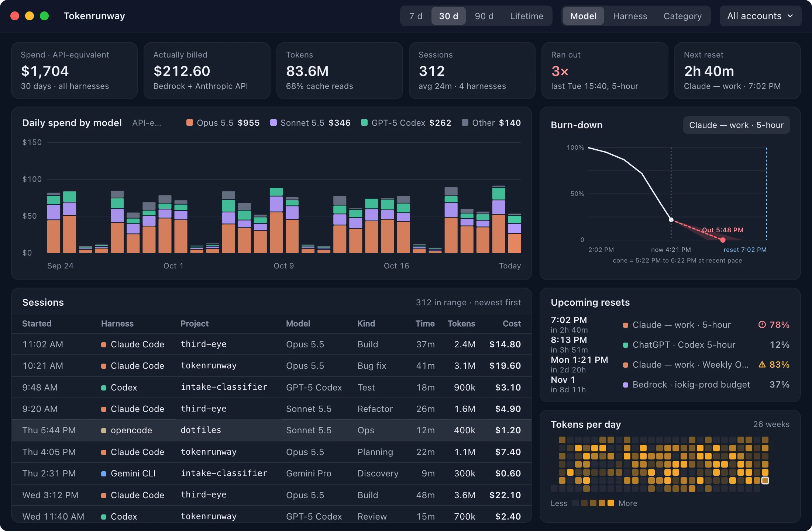Screen dimensions: 812x531
Task: Click the warning triangle beside 83%
Action: pyautogui.click(x=762, y=364)
